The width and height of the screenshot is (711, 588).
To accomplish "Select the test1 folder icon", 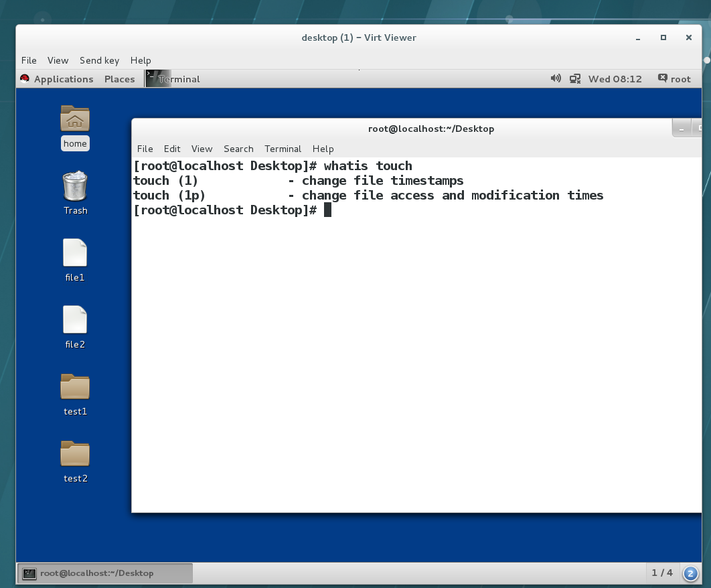I will point(75,386).
